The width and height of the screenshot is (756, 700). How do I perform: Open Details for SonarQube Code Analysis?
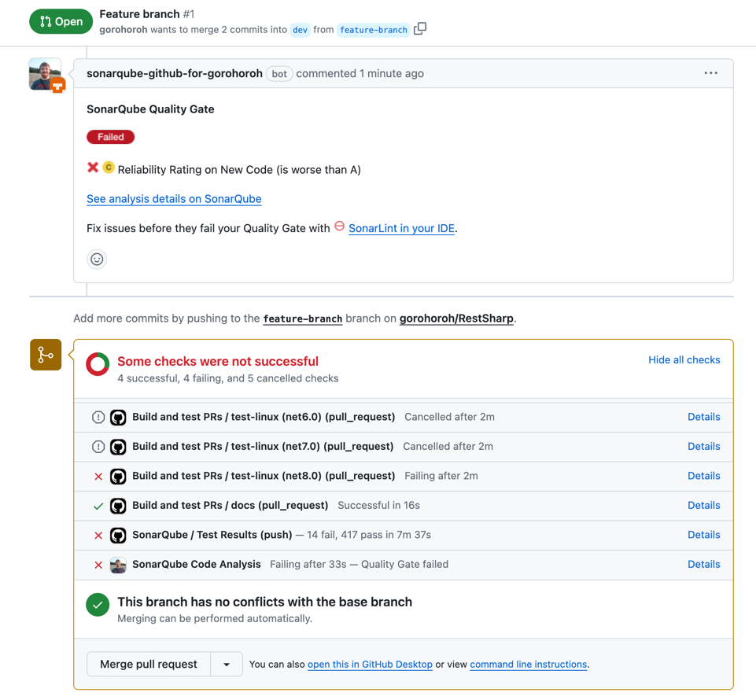[703, 564]
